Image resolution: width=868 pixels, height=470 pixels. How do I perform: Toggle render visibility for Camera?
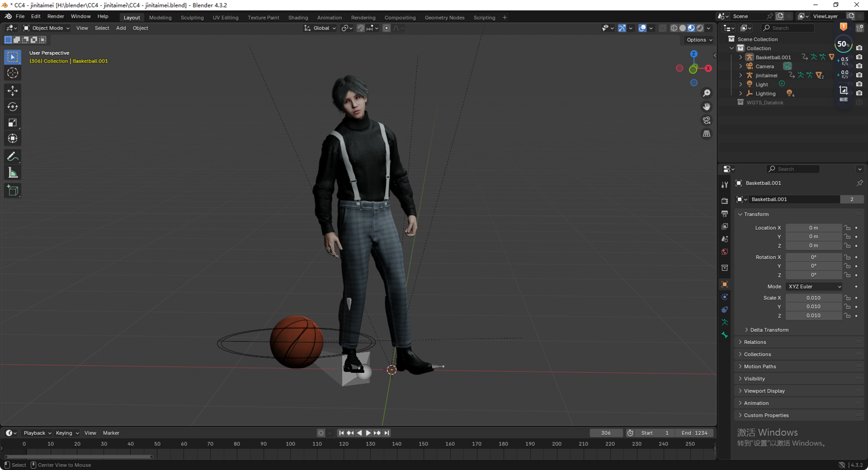[859, 66]
